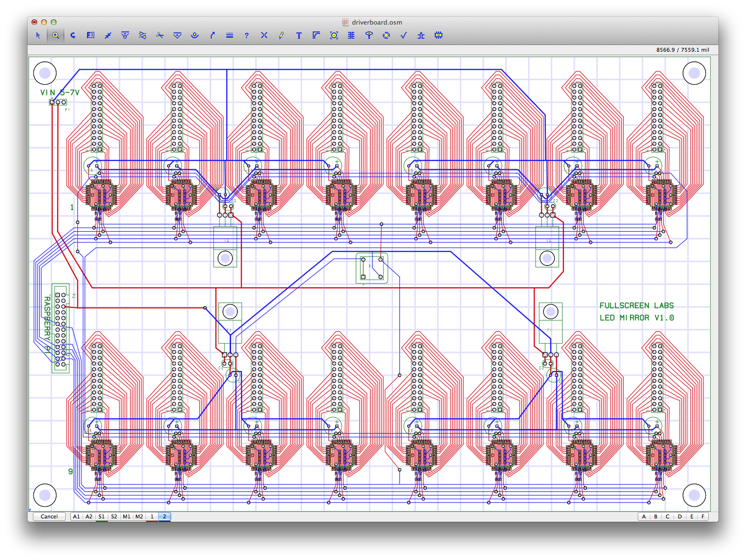Select the align columns tool

(x=351, y=35)
